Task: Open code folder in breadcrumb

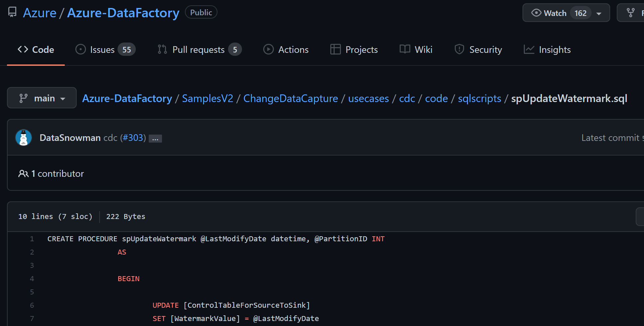Action: (x=437, y=98)
